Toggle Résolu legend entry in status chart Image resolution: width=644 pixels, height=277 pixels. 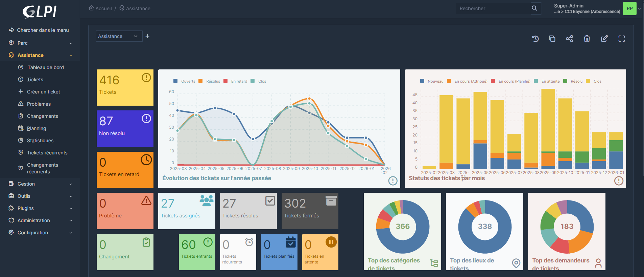pos(573,81)
